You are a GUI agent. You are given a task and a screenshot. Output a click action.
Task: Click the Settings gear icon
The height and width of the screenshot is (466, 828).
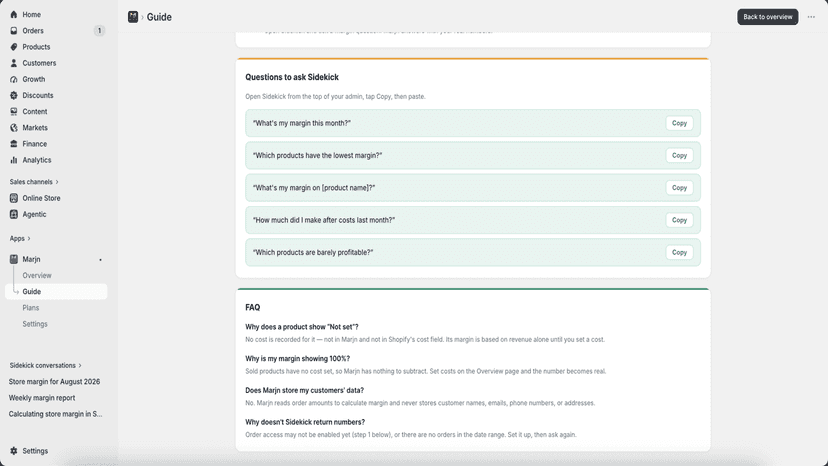tap(14, 451)
